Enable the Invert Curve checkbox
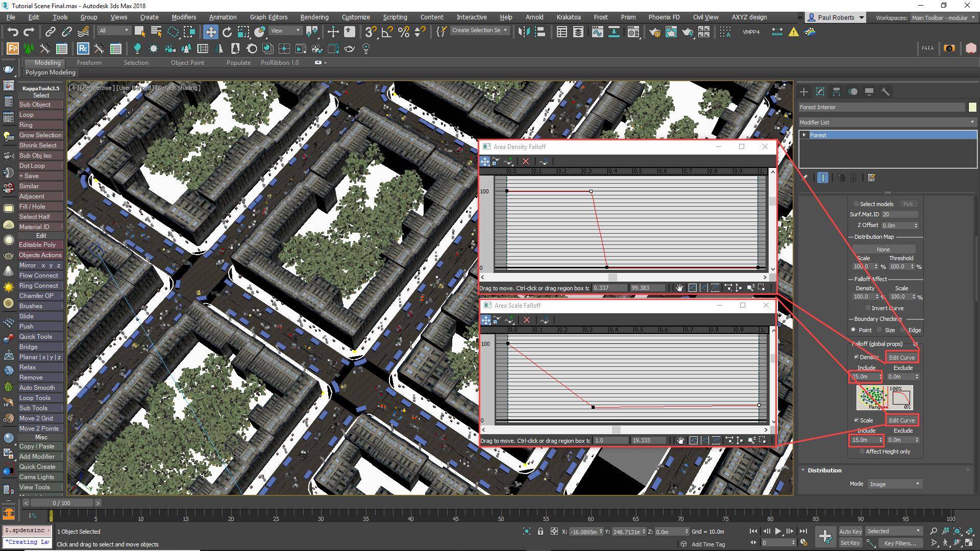This screenshot has height=551, width=980. [868, 308]
